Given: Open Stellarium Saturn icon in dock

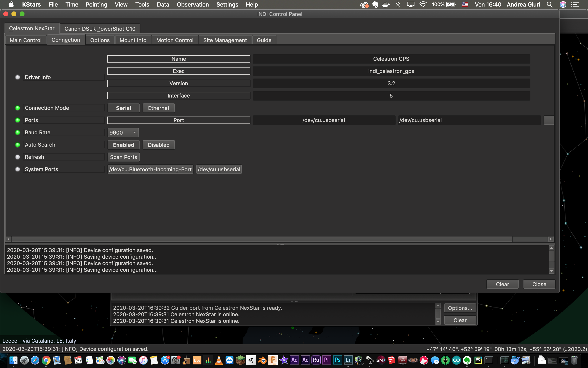Looking at the screenshot, I should point(413,360).
